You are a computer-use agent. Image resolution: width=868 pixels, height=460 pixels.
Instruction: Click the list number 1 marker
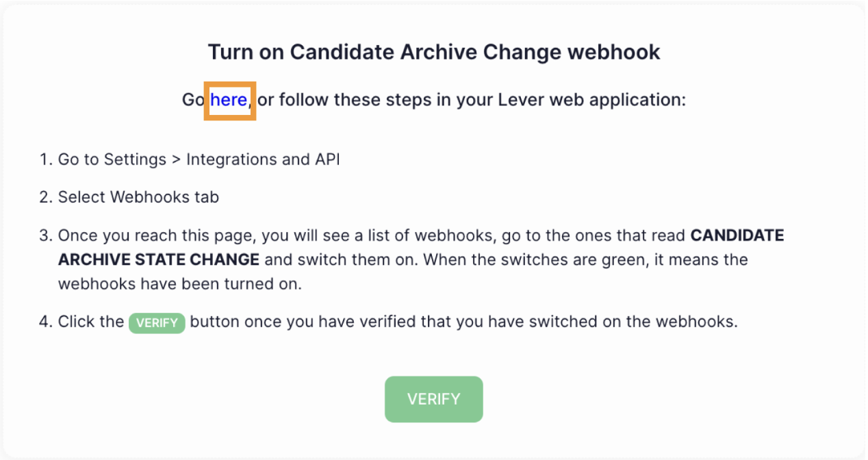click(45, 159)
